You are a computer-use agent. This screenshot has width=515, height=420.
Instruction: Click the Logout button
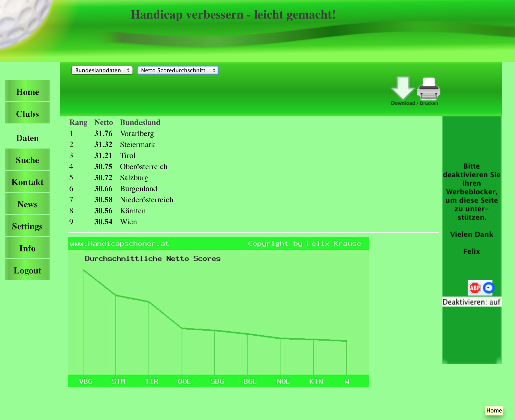(x=28, y=270)
